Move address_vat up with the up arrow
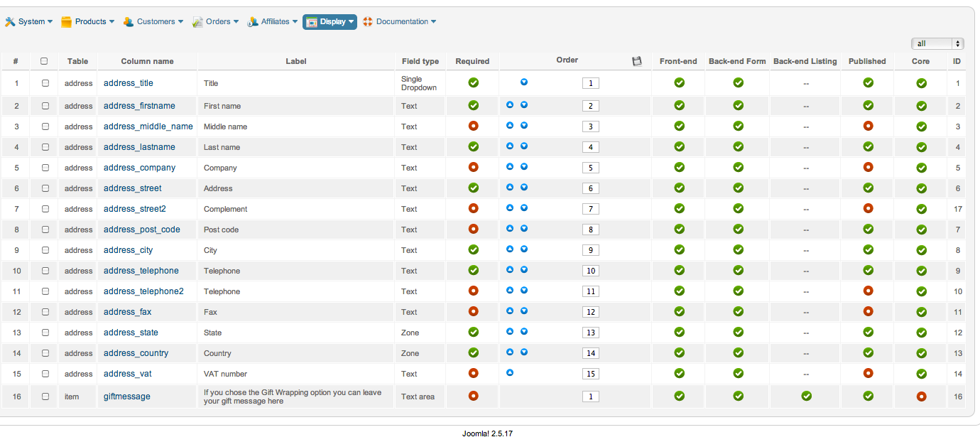This screenshot has width=980, height=437. 510,373
